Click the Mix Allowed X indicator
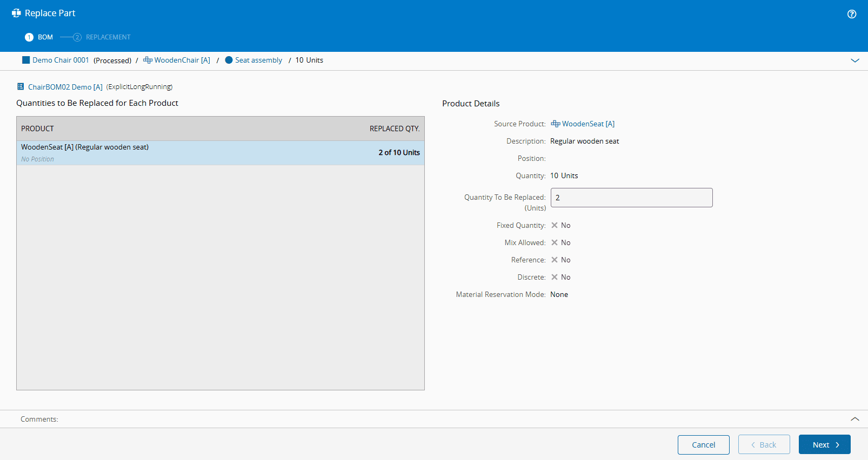 tap(555, 242)
